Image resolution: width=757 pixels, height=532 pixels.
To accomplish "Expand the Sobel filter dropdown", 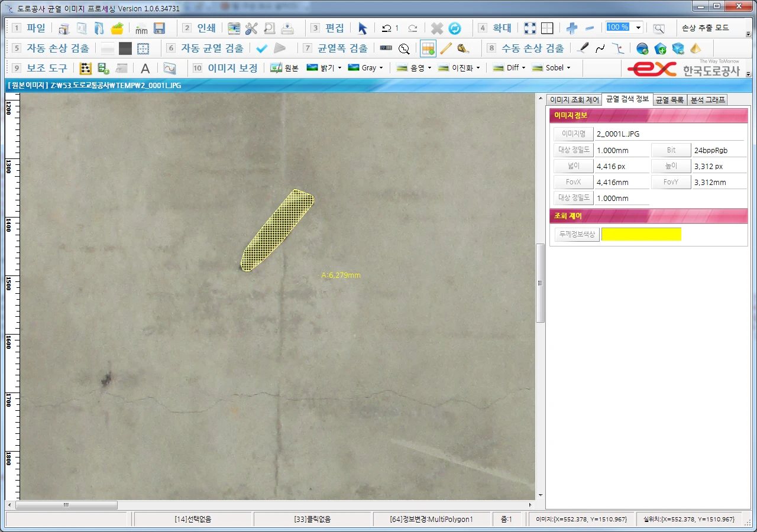I will (x=568, y=68).
